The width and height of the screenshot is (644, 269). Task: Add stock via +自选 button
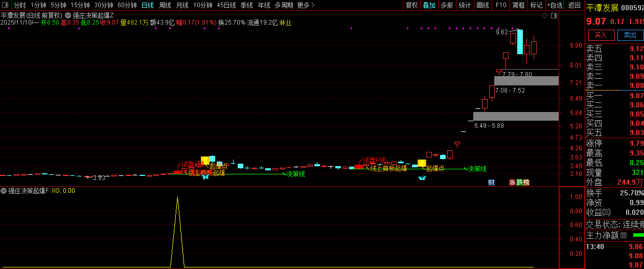(555, 5)
